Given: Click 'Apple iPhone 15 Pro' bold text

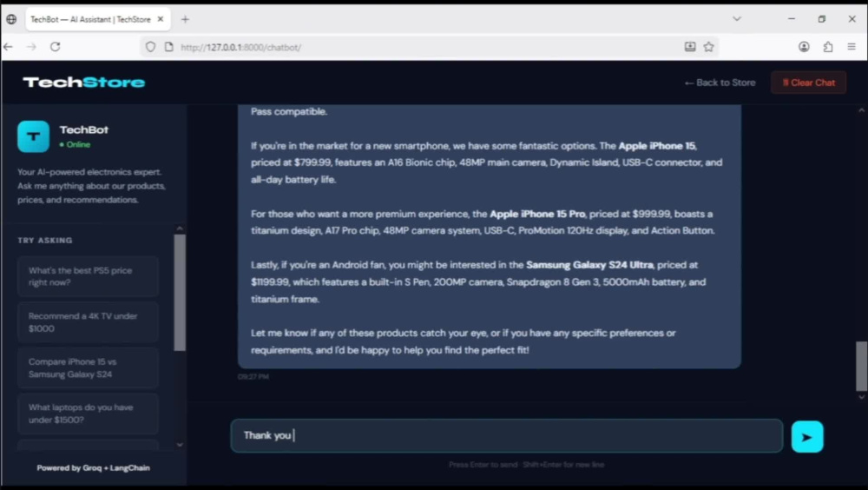Looking at the screenshot, I should (537, 214).
